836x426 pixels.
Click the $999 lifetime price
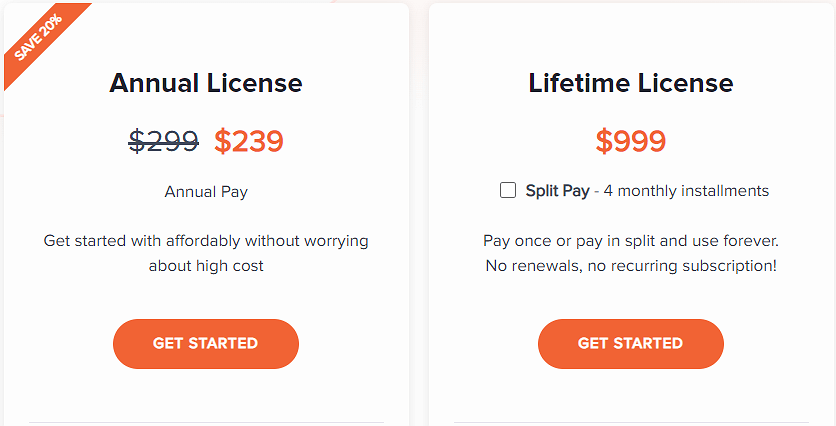click(x=631, y=141)
